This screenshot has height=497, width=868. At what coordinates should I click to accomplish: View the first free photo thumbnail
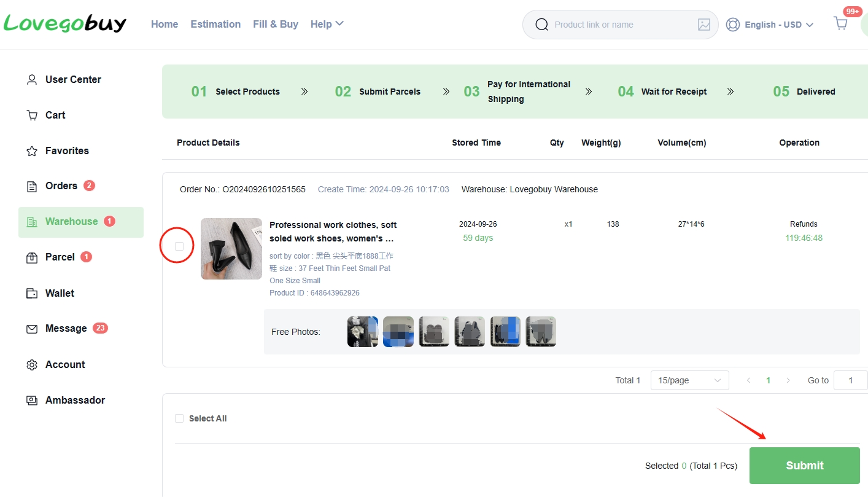point(363,332)
